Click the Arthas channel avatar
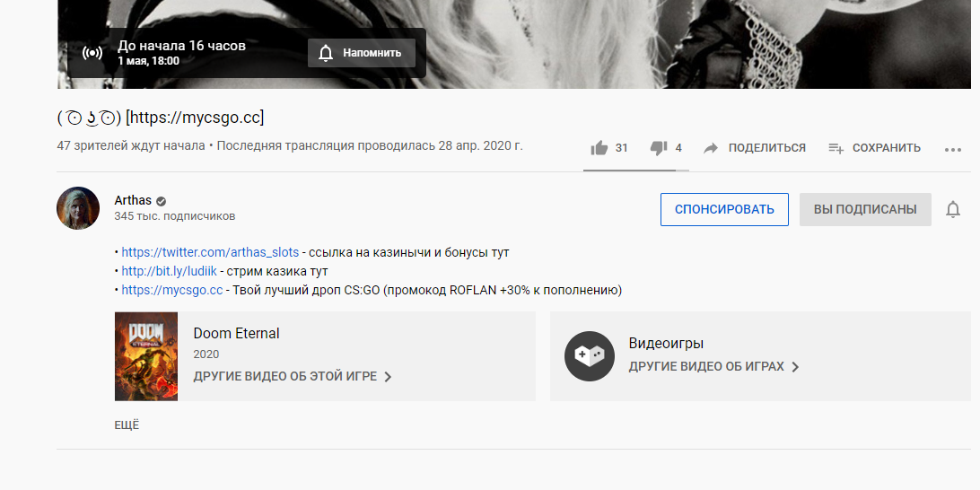Screen dimensions: 980x490 (x=78, y=208)
